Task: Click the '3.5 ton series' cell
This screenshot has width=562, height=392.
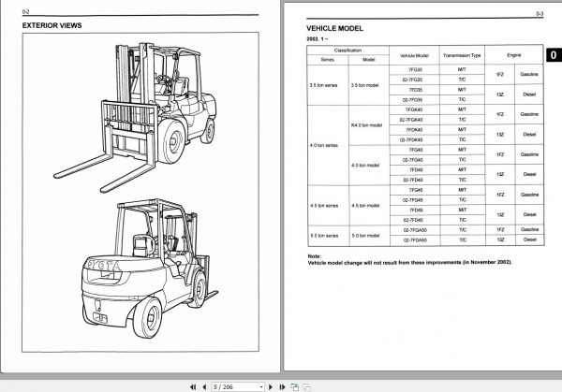Action: click(327, 85)
